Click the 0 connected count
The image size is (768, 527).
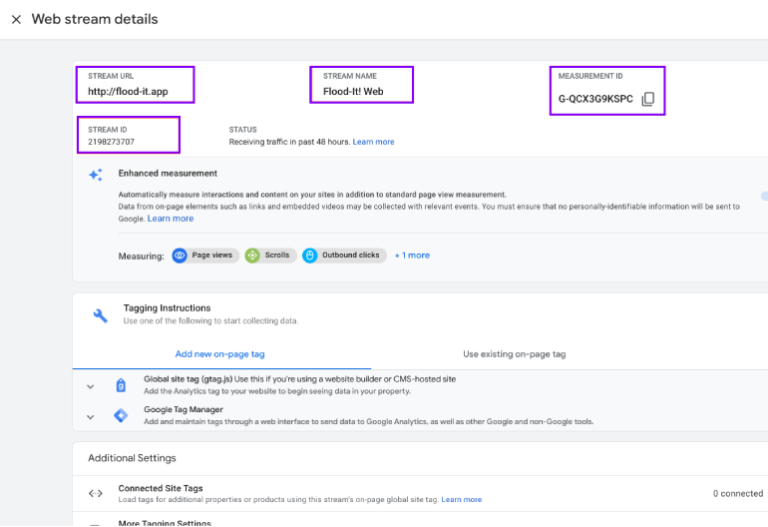(x=738, y=493)
